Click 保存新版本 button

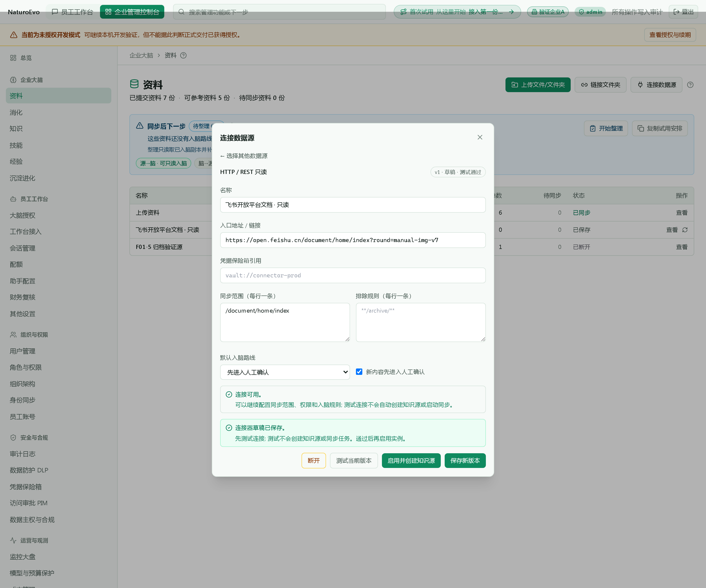[465, 460]
